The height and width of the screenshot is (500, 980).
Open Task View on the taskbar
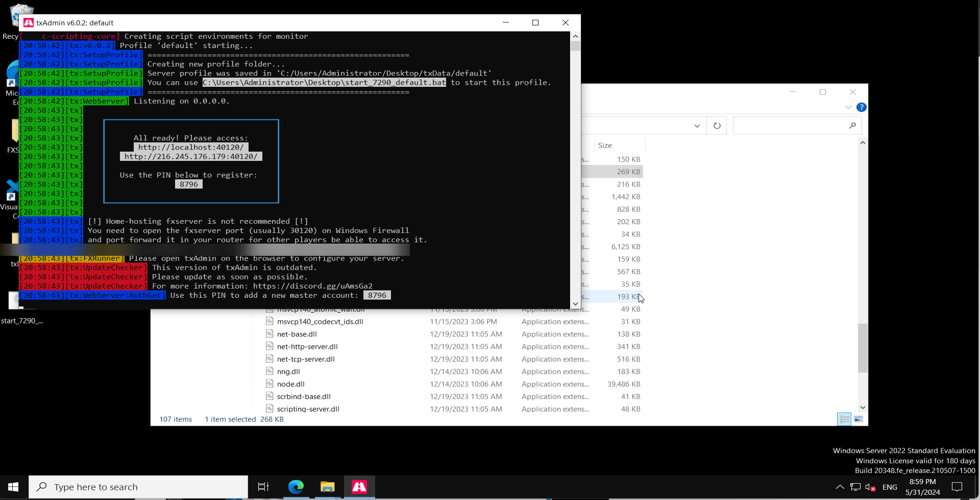point(263,487)
